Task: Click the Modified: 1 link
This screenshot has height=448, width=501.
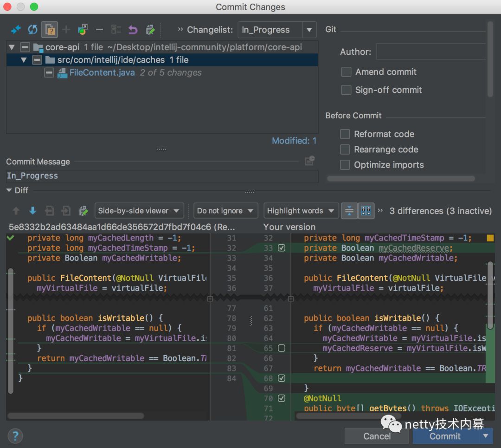Action: [x=294, y=141]
